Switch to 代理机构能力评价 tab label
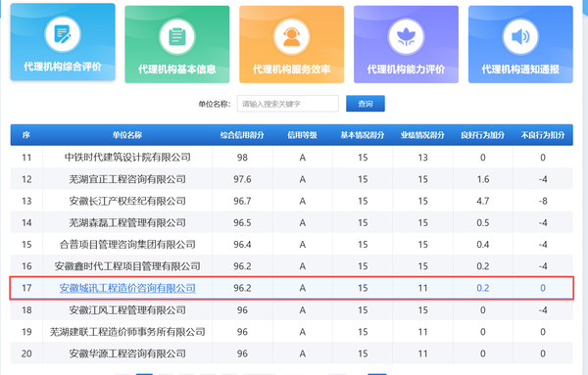588x375 pixels. (x=406, y=69)
